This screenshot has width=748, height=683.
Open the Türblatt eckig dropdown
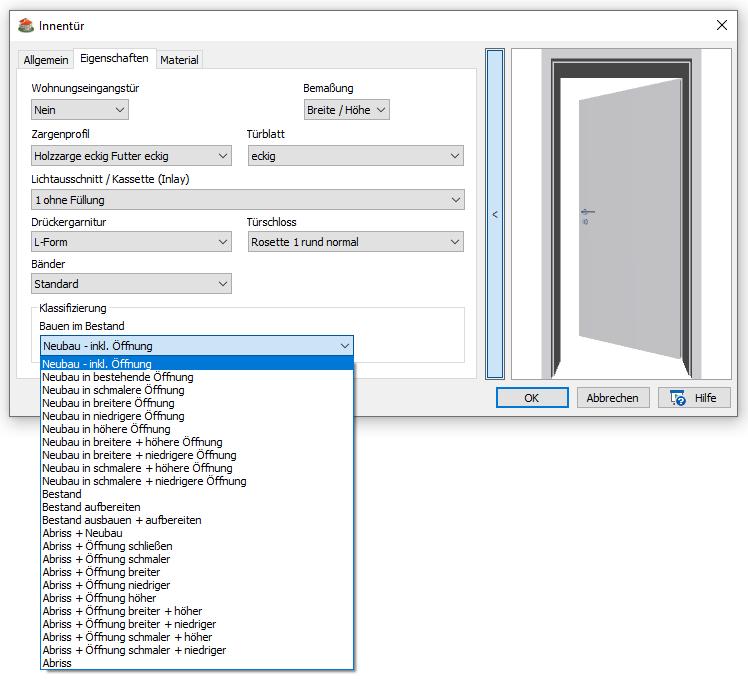click(355, 156)
